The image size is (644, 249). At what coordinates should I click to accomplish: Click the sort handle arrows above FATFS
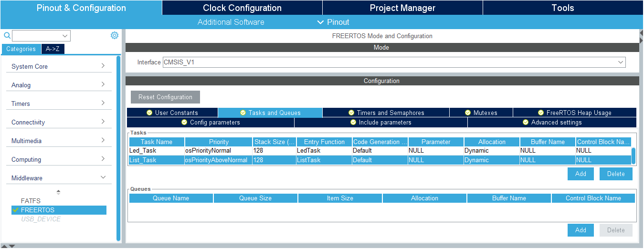click(59, 192)
